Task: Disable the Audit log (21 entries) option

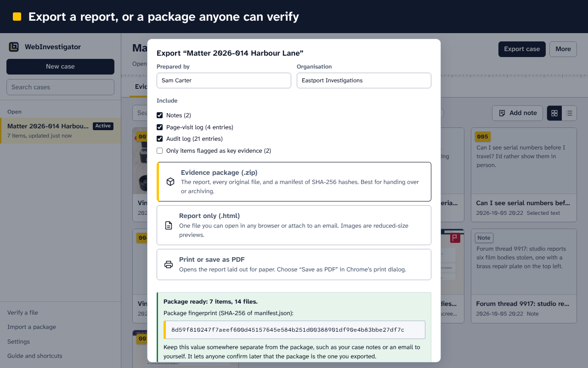Action: pyautogui.click(x=160, y=139)
